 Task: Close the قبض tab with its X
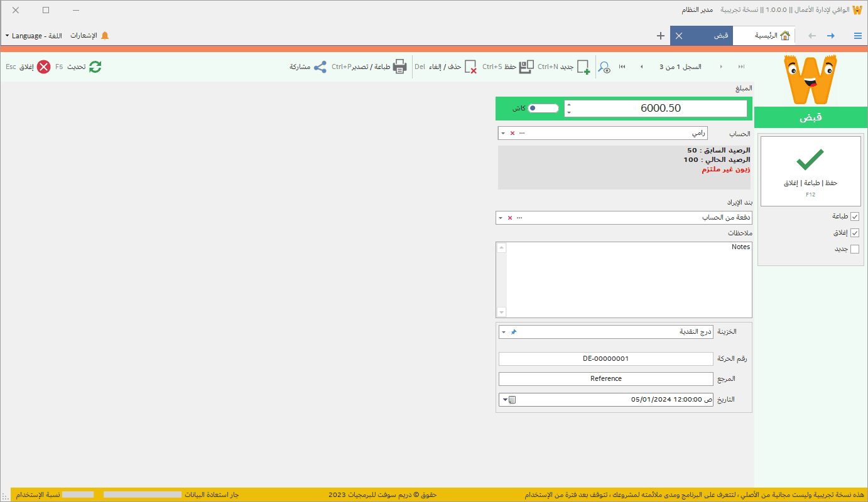679,36
